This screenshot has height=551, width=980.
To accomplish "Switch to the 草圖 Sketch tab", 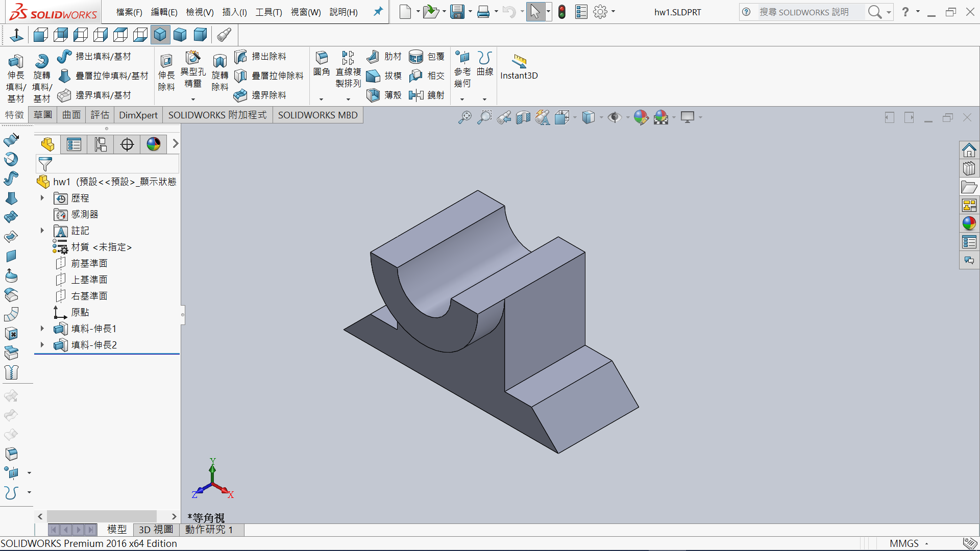I will (43, 115).
